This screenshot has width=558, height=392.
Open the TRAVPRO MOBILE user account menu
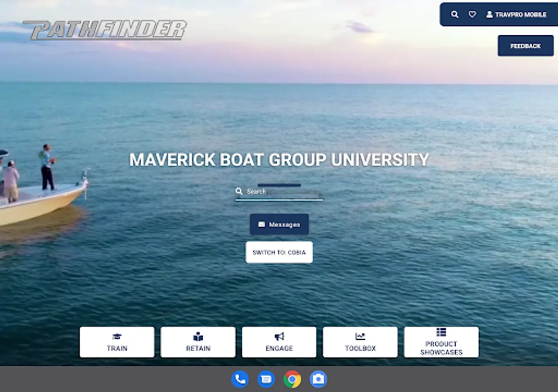point(516,14)
